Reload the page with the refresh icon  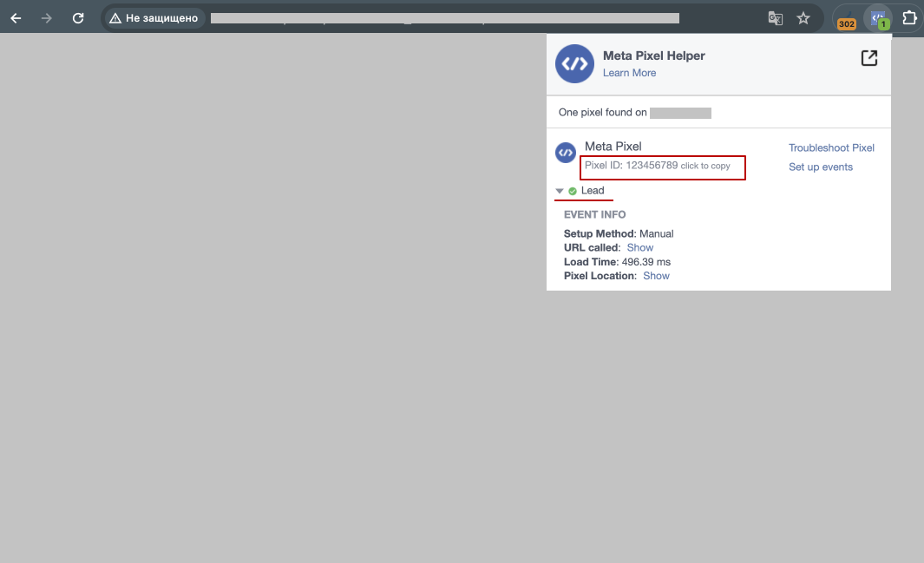pyautogui.click(x=78, y=18)
